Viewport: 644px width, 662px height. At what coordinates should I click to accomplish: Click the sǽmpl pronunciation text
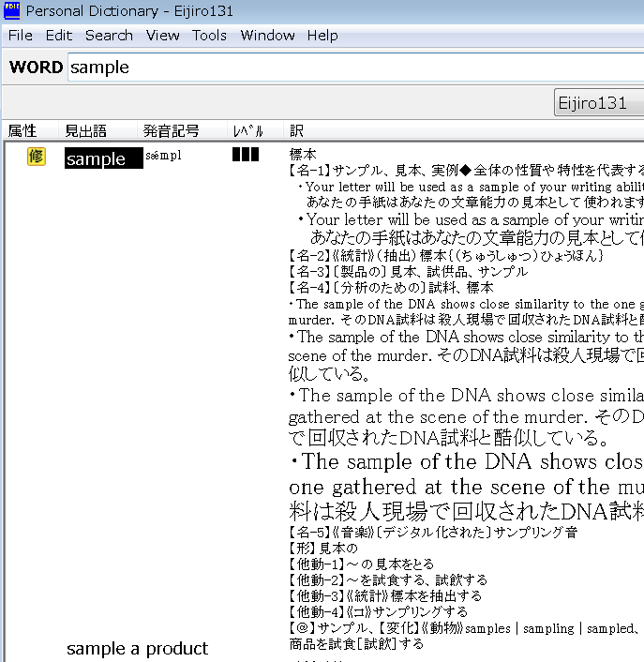(163, 156)
